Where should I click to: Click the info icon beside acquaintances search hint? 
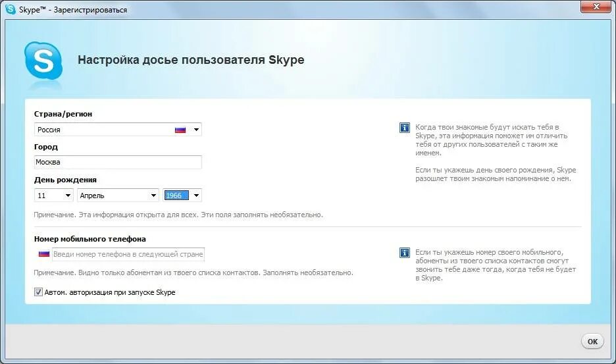[x=404, y=128]
